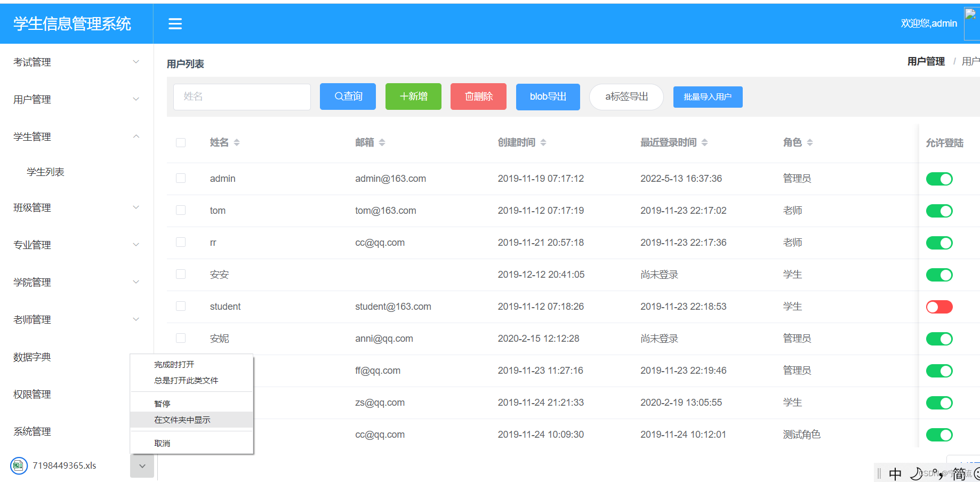Open 数据字典 in sidebar

point(32,357)
